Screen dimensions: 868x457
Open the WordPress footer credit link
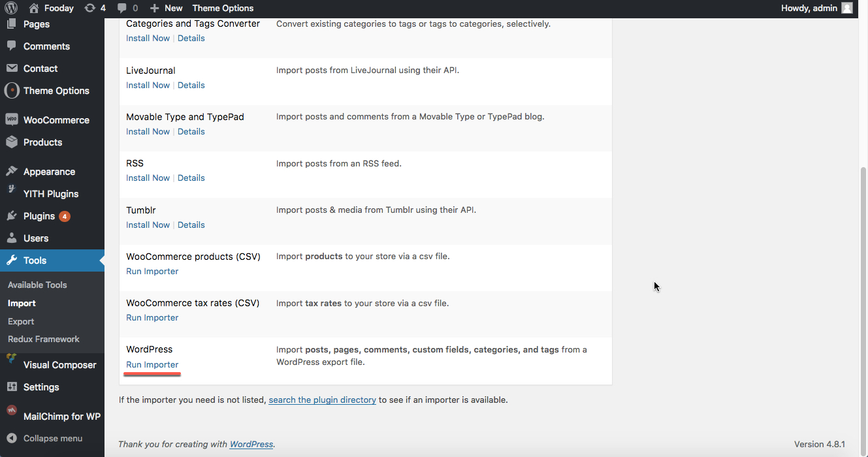click(x=251, y=444)
